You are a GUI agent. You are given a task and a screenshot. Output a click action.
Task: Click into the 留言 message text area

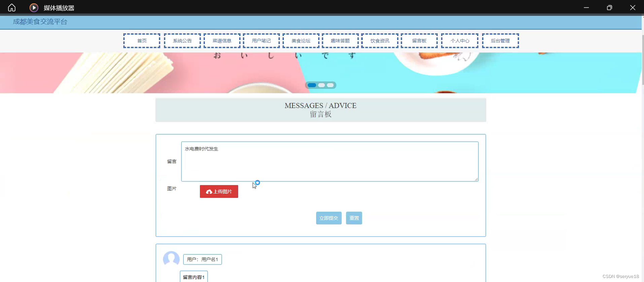pyautogui.click(x=330, y=162)
